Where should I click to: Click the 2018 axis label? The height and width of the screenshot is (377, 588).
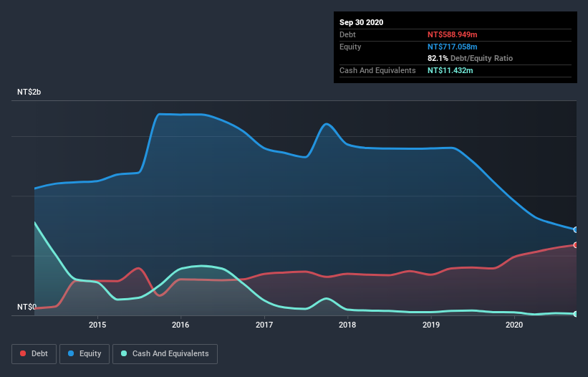pos(347,325)
